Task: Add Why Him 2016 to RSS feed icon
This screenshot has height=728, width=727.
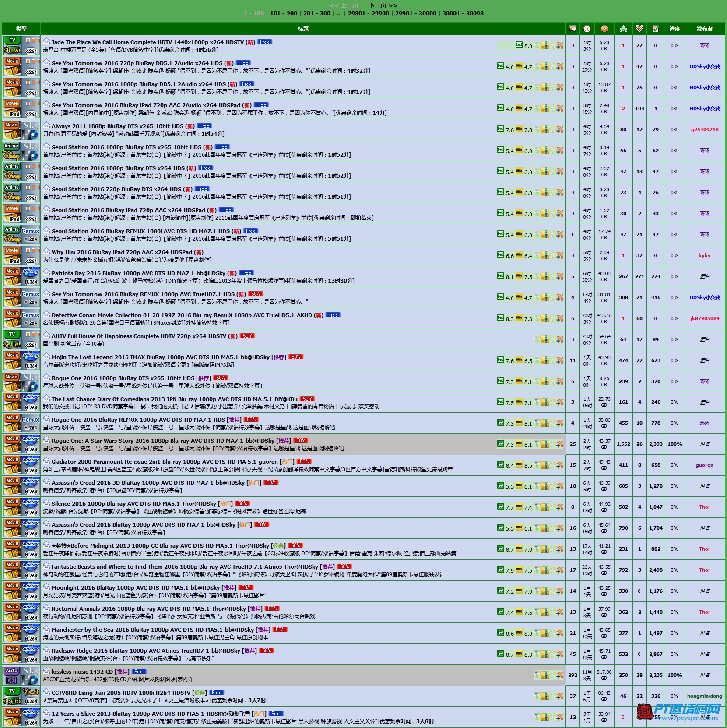Action: pyautogui.click(x=559, y=255)
